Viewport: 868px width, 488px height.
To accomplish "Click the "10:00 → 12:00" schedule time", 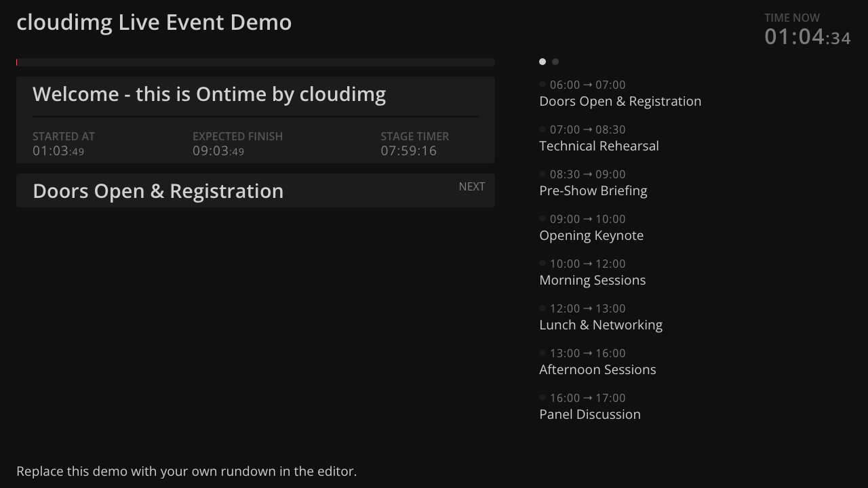I will pyautogui.click(x=588, y=264).
